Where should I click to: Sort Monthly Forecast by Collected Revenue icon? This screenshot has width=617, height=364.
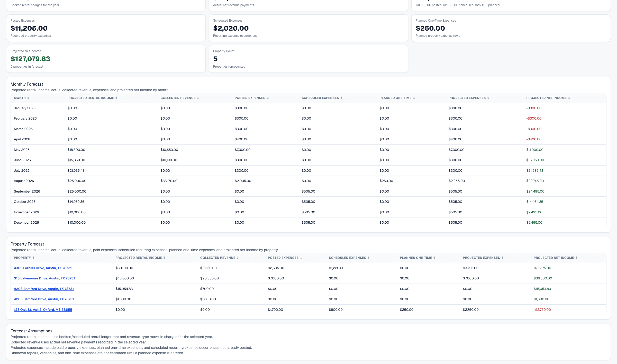(198, 98)
